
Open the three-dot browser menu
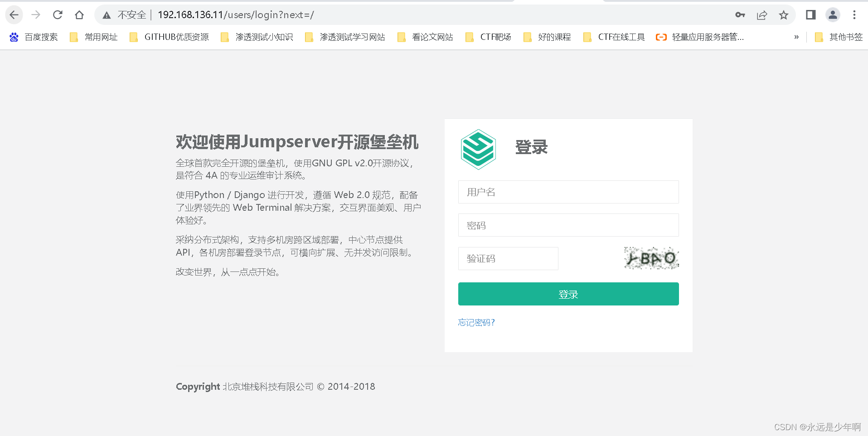pyautogui.click(x=854, y=15)
